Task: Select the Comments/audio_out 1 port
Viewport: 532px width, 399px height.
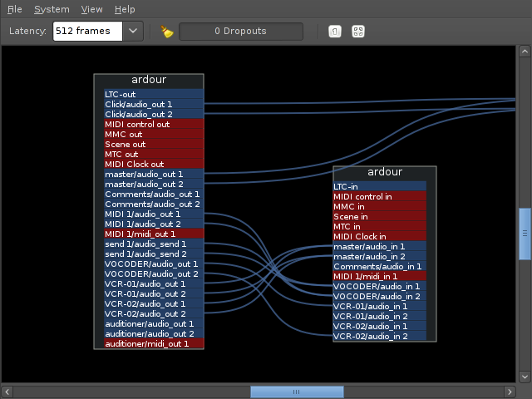Action: click(154, 194)
